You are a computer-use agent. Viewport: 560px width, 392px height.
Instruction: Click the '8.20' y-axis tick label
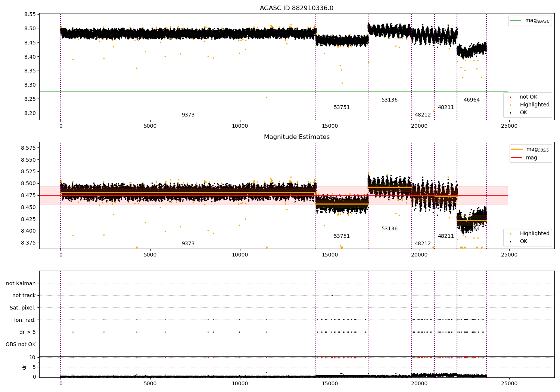[x=30, y=113]
